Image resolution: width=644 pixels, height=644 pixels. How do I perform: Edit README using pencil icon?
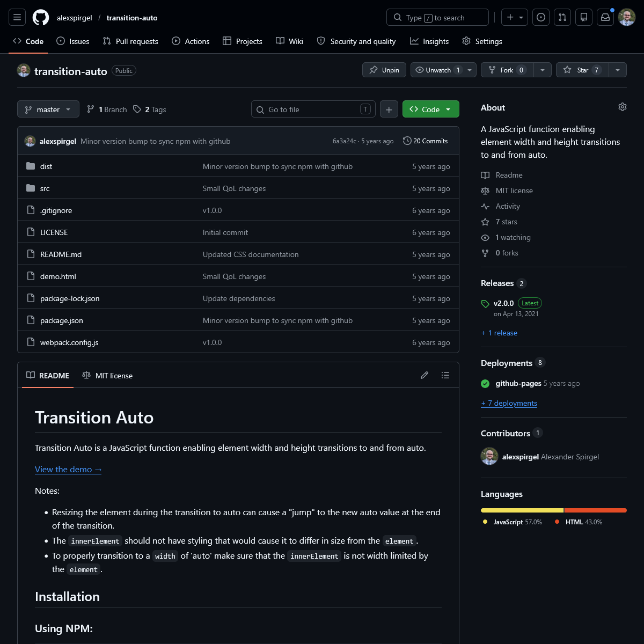point(425,375)
